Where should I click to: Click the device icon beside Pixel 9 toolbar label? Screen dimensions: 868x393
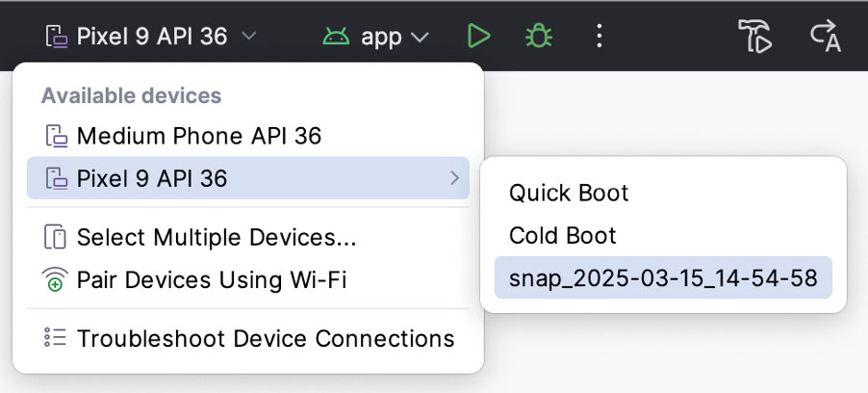tap(57, 37)
